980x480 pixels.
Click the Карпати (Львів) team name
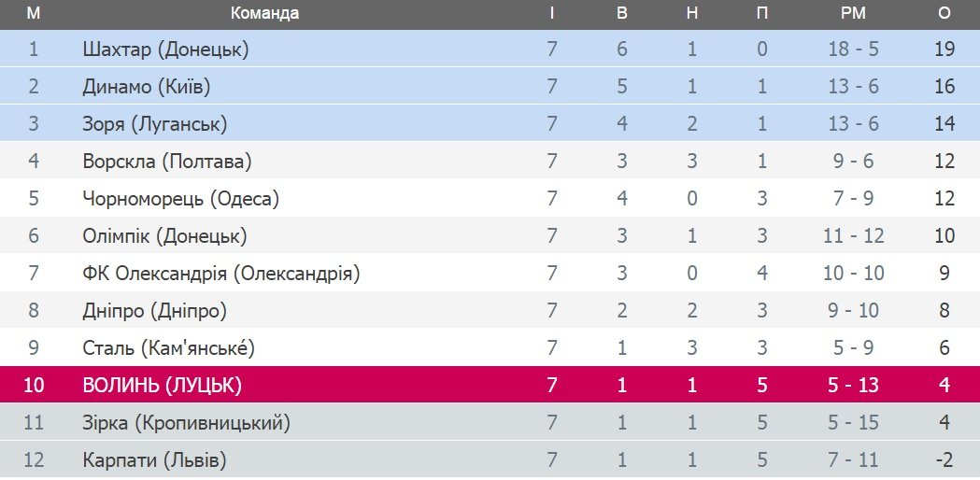click(x=154, y=460)
